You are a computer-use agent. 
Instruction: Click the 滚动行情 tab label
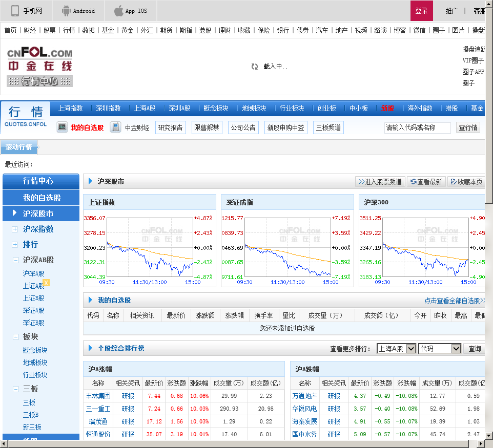(19, 147)
